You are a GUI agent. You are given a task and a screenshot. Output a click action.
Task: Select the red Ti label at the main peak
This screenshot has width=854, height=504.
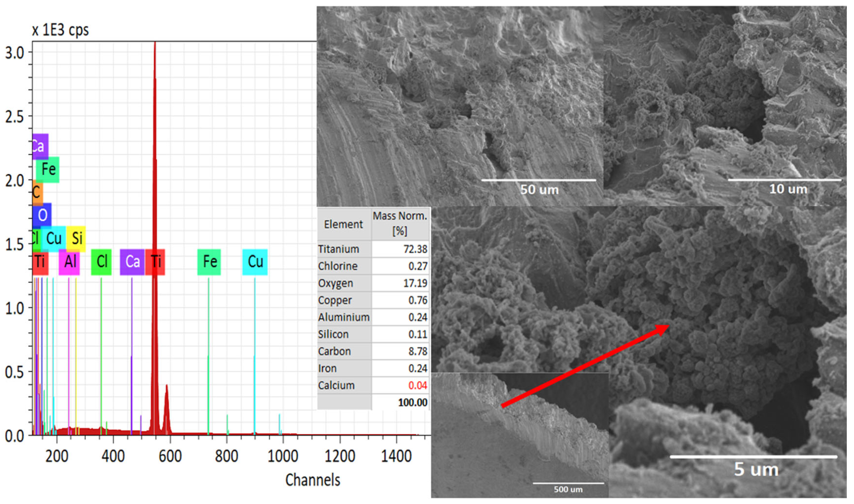coord(155,262)
